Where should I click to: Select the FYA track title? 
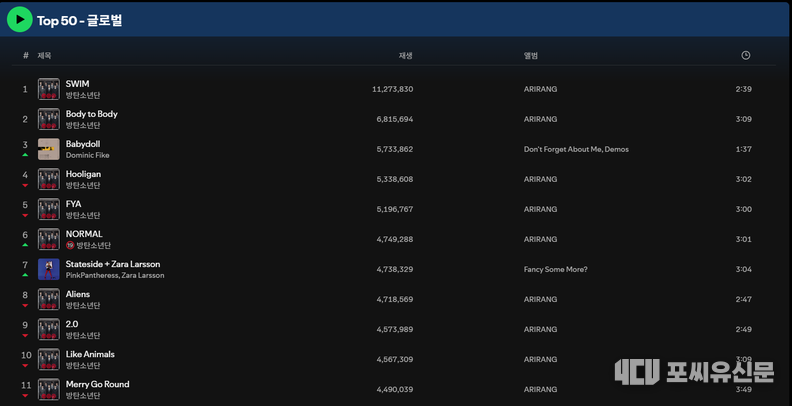pyautogui.click(x=73, y=204)
